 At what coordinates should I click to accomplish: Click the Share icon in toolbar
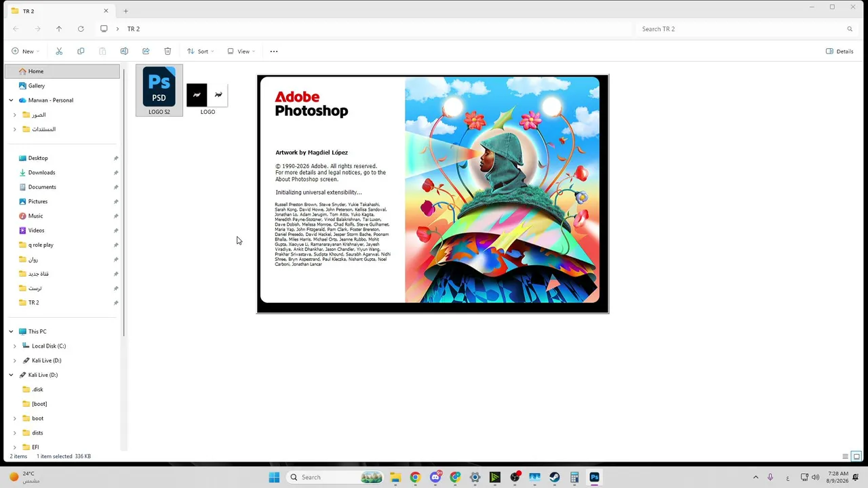146,52
